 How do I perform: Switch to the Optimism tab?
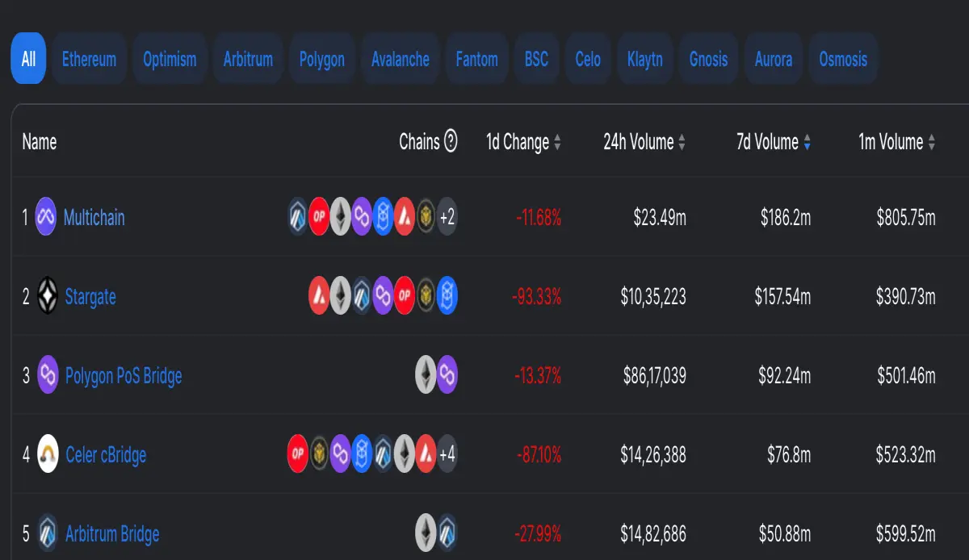(x=170, y=59)
